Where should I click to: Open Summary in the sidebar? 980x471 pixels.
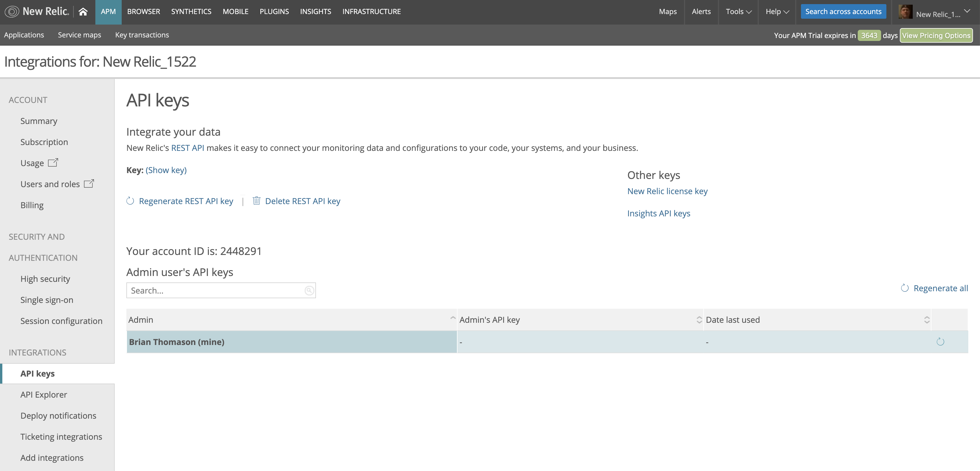click(x=39, y=121)
